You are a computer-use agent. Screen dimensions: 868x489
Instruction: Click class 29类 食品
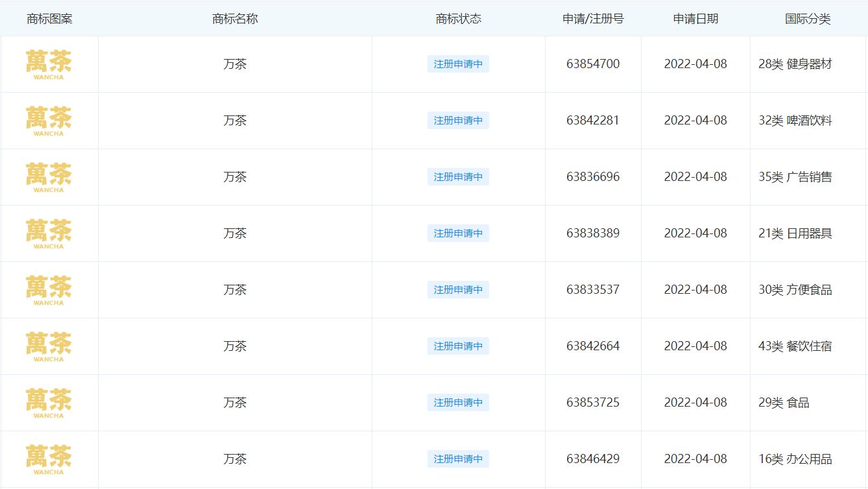pos(784,403)
